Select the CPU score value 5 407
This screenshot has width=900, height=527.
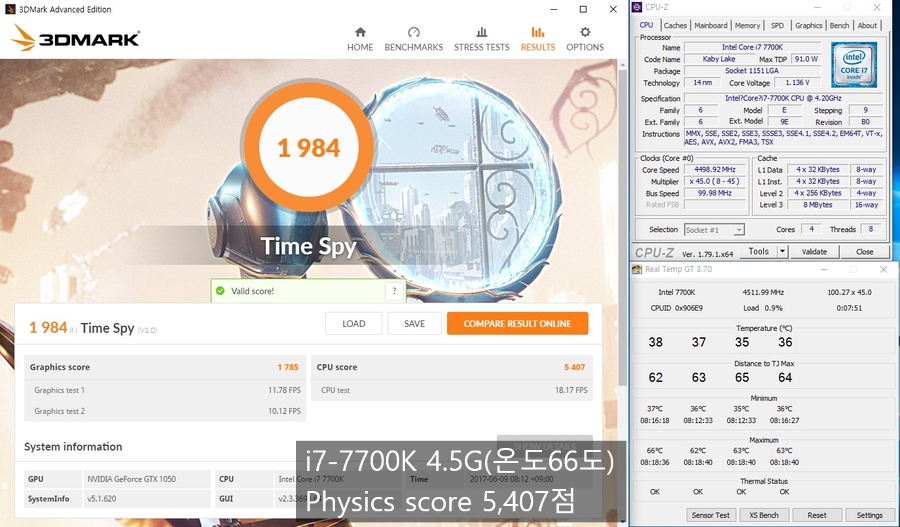pyautogui.click(x=574, y=367)
